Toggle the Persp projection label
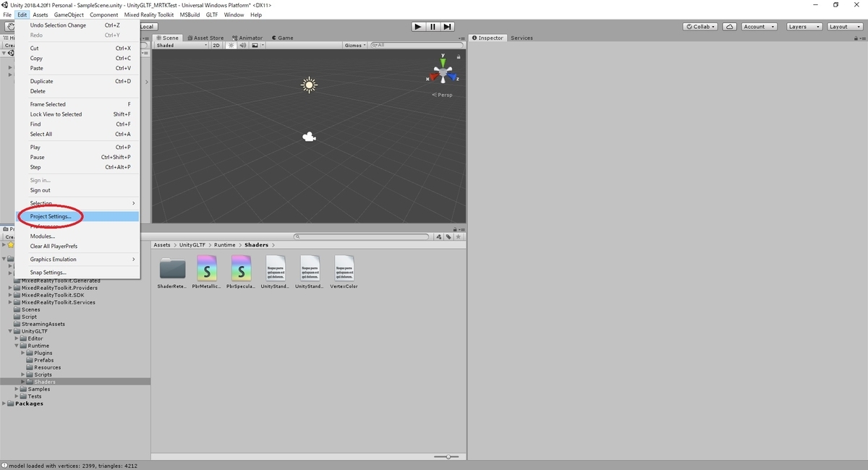The image size is (868, 470). coord(443,95)
